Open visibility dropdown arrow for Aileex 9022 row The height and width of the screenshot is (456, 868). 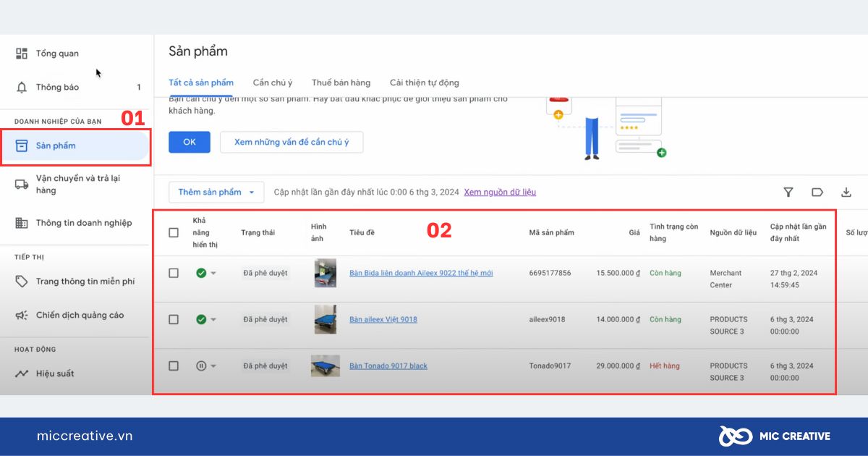point(213,274)
